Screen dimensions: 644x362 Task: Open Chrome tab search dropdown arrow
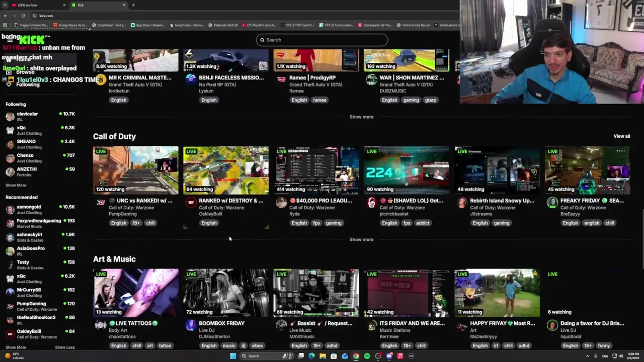click(x=6, y=5)
